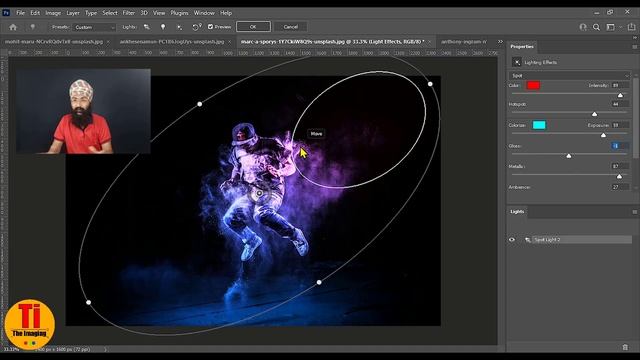Screen dimensions: 640x360
Task: Open the View menu
Action: 159,13
